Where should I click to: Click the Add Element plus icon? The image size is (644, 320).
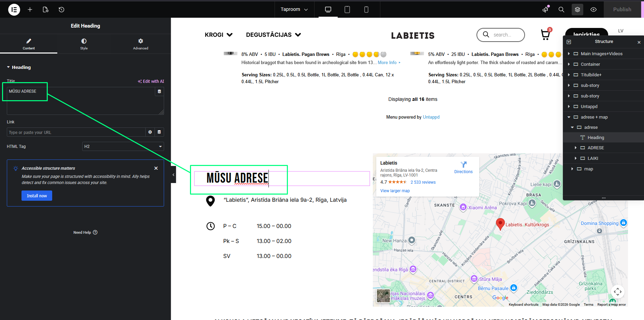click(x=30, y=10)
